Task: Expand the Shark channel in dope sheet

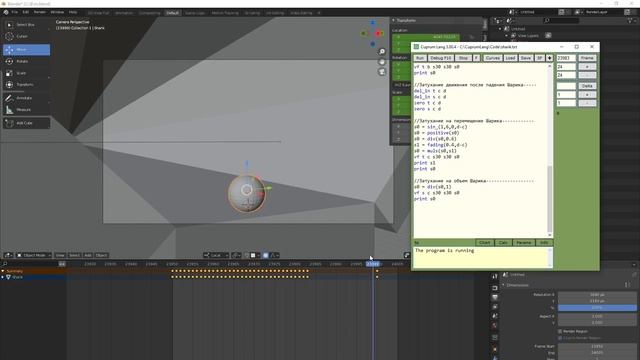Action: 2,277
